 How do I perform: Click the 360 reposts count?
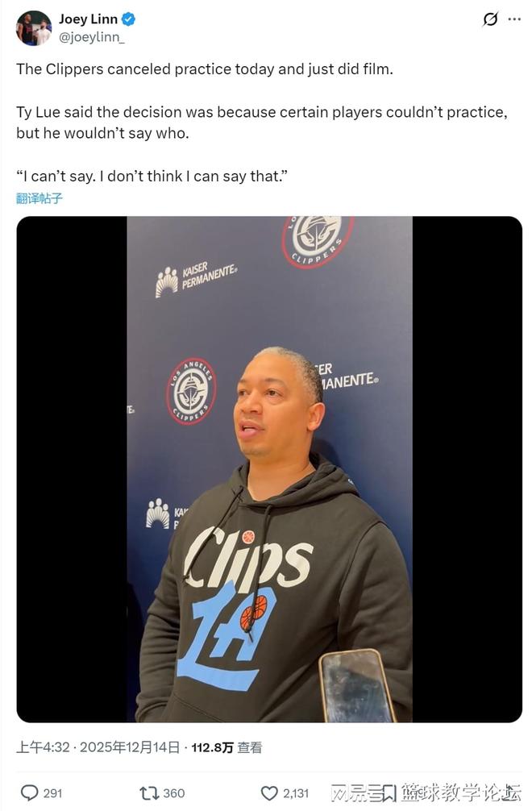174,793
